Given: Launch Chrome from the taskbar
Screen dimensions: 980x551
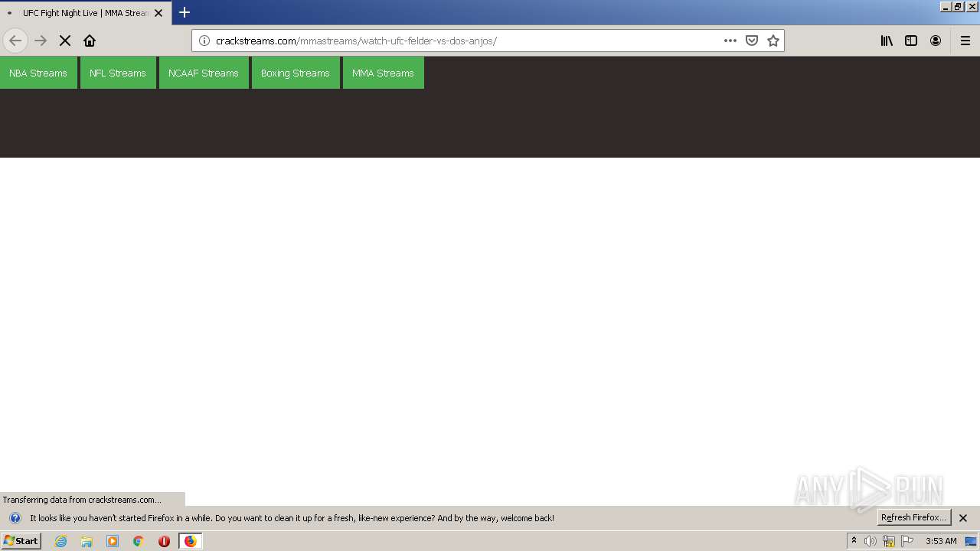Looking at the screenshot, I should (139, 541).
